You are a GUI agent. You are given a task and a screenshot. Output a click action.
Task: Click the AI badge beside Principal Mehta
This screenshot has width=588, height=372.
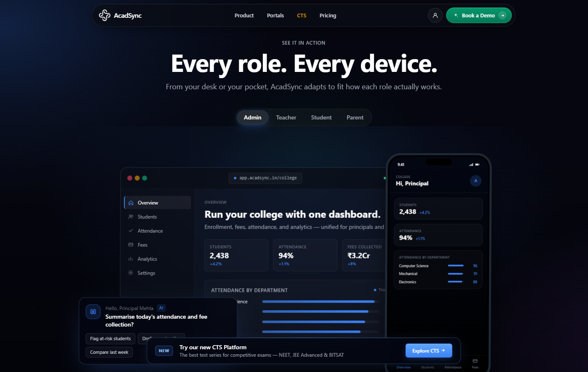(x=161, y=308)
